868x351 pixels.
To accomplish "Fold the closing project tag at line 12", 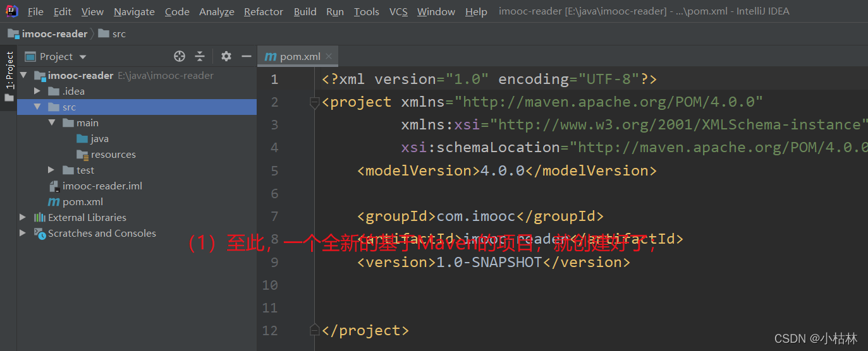I will tap(314, 330).
